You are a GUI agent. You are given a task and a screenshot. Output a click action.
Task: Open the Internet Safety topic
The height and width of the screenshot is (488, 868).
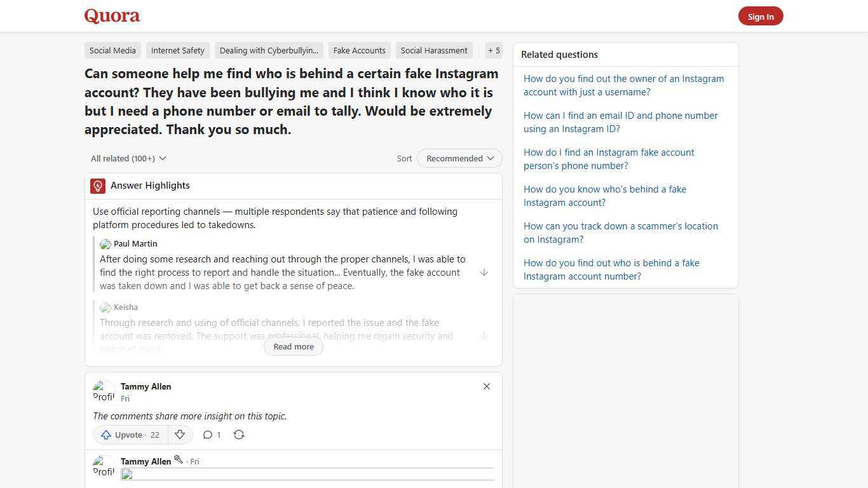click(x=177, y=50)
